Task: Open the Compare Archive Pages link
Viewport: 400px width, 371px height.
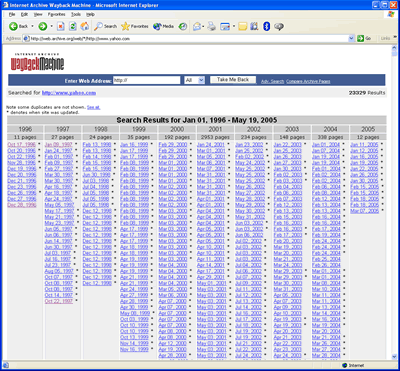Action: [308, 81]
